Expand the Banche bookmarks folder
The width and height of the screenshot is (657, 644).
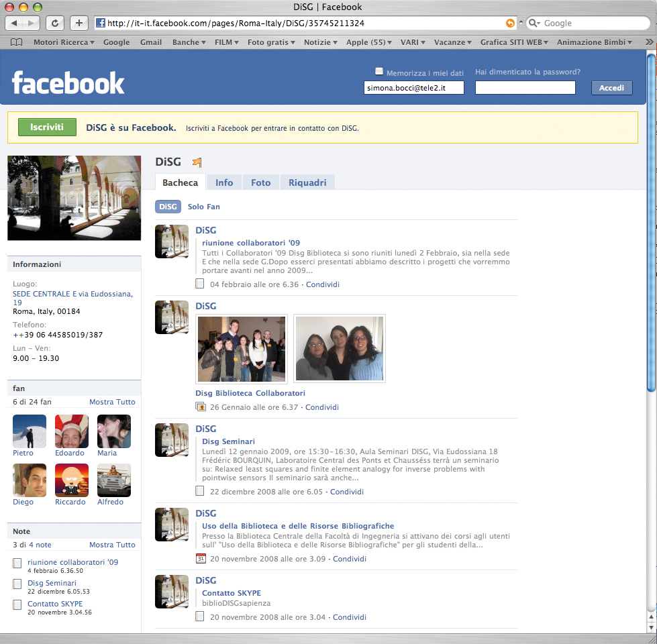tap(189, 42)
